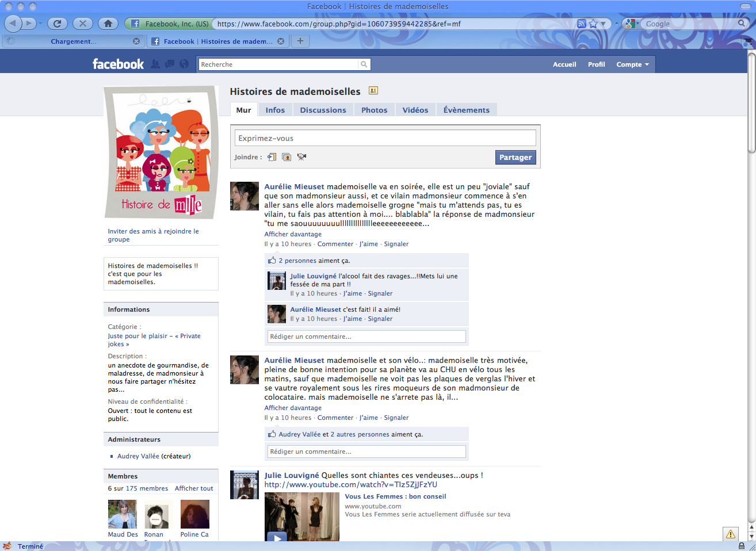This screenshot has width=756, height=551.
Task: Switch to the Chargement… tab
Action: [73, 41]
